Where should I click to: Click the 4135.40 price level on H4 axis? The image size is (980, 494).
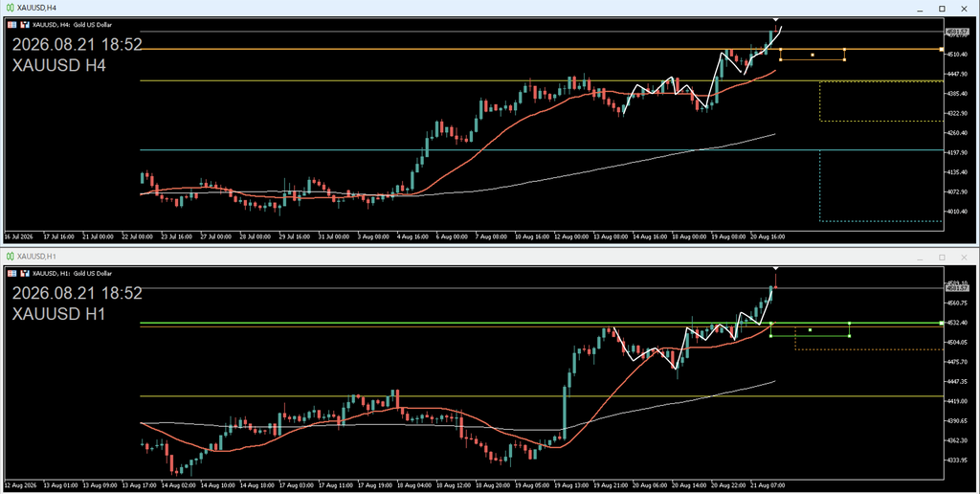[957, 172]
